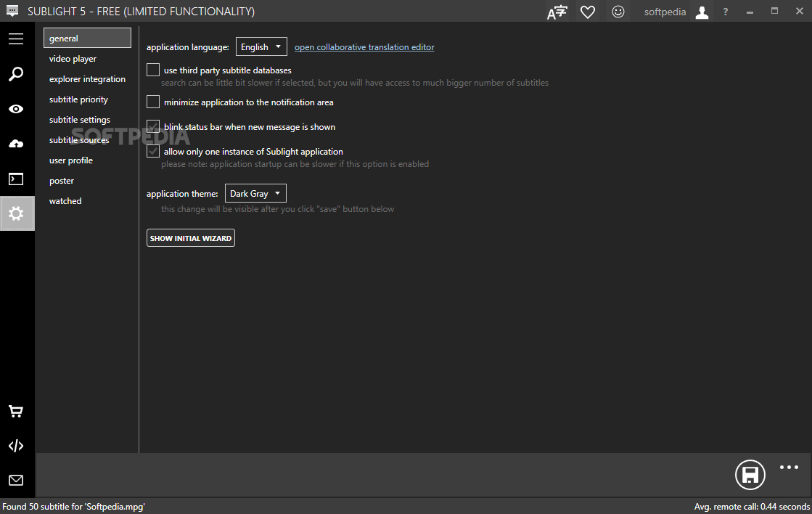Open the shopping cart sidebar icon
Screen dimensions: 812x514
pyautogui.click(x=16, y=412)
